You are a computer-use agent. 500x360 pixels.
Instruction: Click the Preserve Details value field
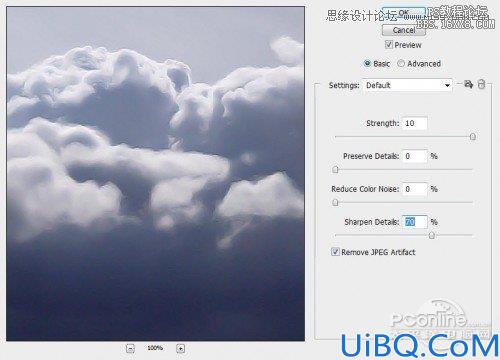click(x=415, y=156)
